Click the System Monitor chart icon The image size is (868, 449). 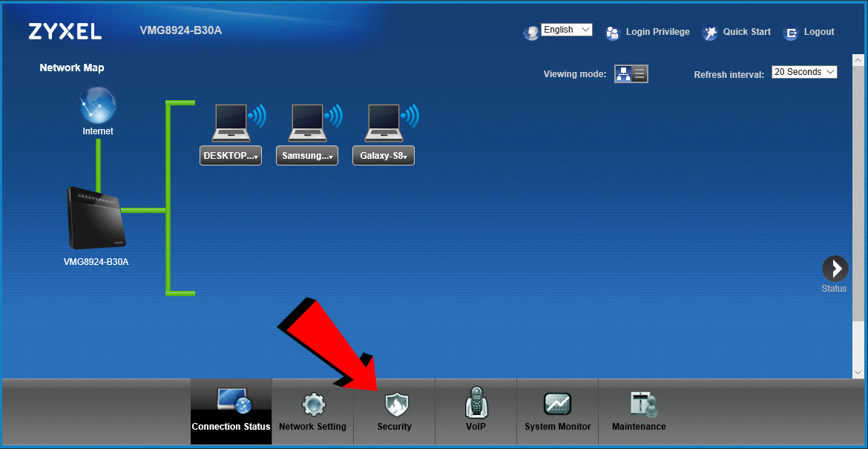pyautogui.click(x=557, y=404)
